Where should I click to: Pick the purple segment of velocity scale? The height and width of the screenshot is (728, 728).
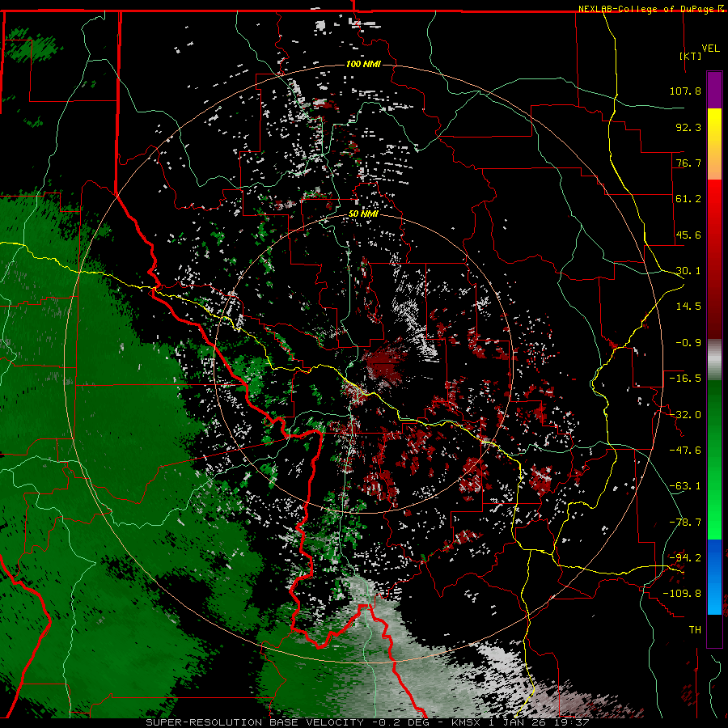[714, 90]
